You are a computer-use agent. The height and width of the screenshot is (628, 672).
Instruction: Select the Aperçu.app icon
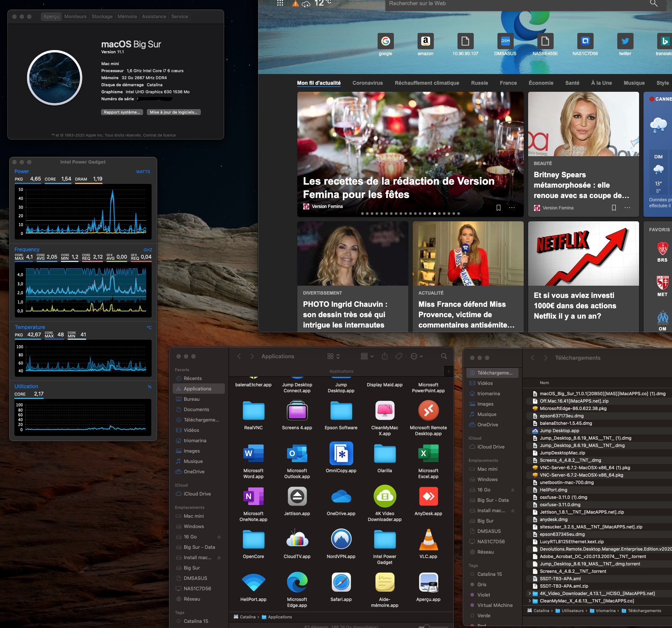pyautogui.click(x=428, y=582)
